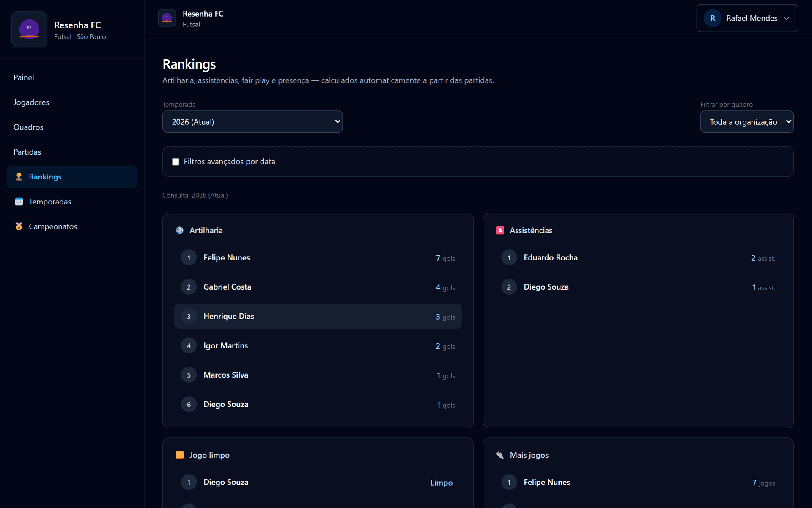Click the Temporadas calendar icon
Viewport: 812px width, 508px height.
click(x=19, y=202)
